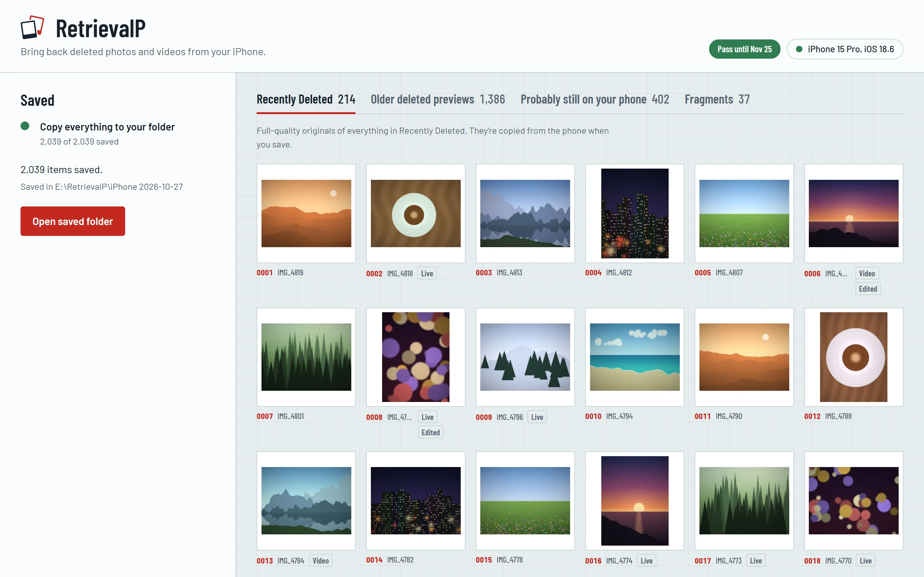Open thumbnail IMG_4819 desert sunset

click(306, 213)
